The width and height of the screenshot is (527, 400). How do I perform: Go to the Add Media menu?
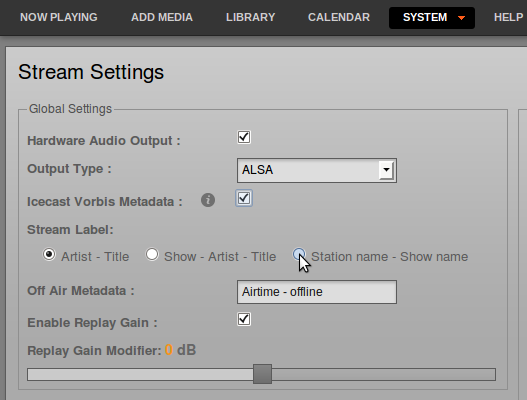[x=162, y=17]
